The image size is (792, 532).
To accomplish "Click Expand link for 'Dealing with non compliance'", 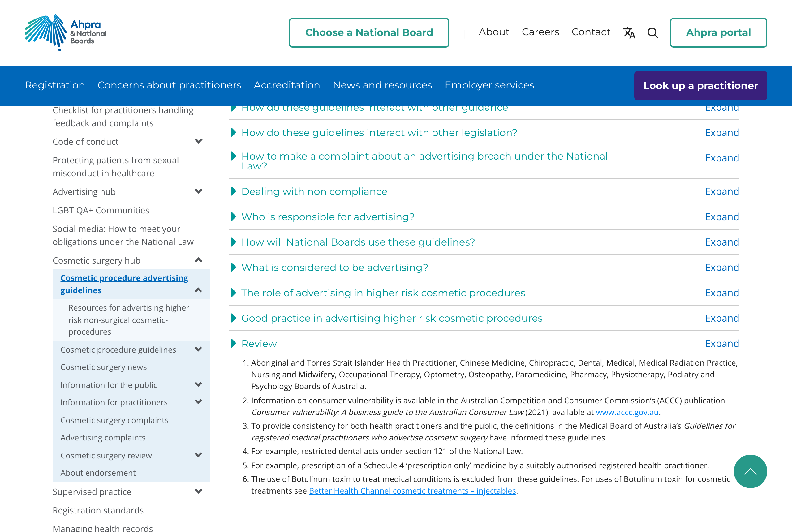I will click(722, 191).
